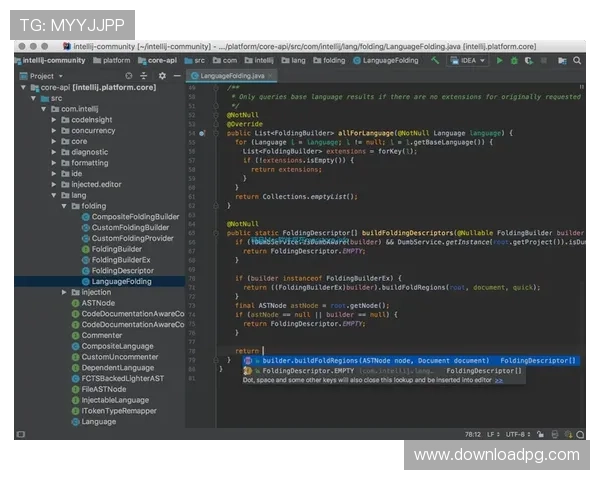This screenshot has height=480, width=600.
Task: Open Project panel settings gear icon
Action: tap(160, 75)
